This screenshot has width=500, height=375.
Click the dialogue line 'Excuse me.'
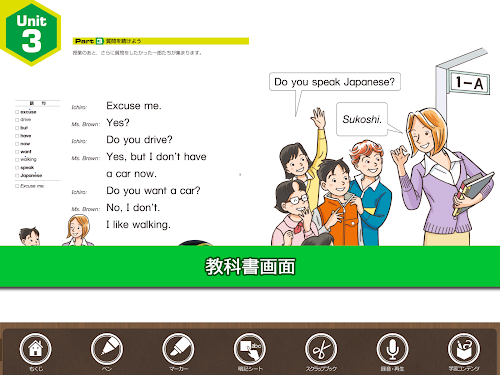click(x=134, y=106)
